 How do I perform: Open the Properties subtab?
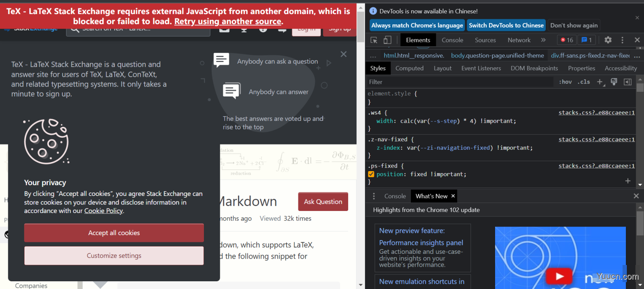(x=581, y=68)
